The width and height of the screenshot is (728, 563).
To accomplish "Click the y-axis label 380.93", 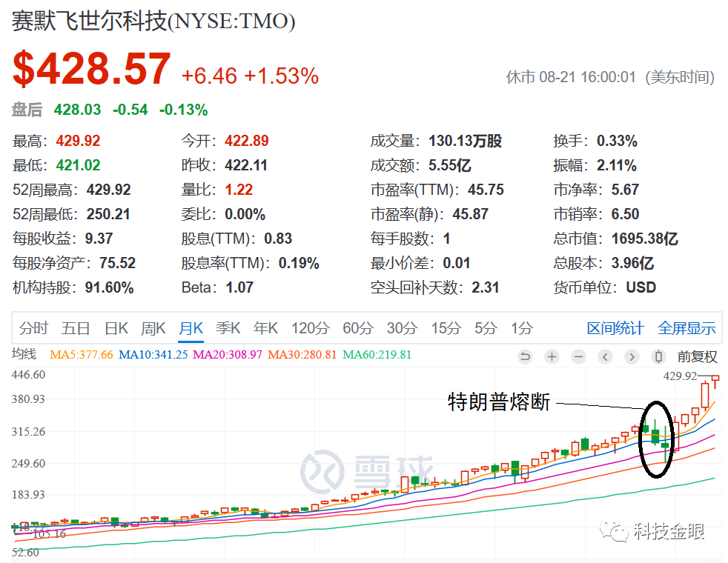I will coord(28,399).
